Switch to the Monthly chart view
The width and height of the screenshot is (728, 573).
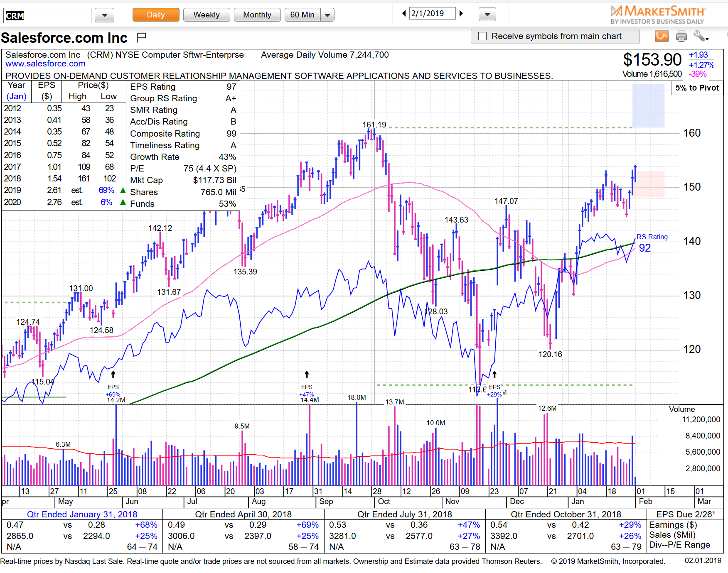[257, 15]
